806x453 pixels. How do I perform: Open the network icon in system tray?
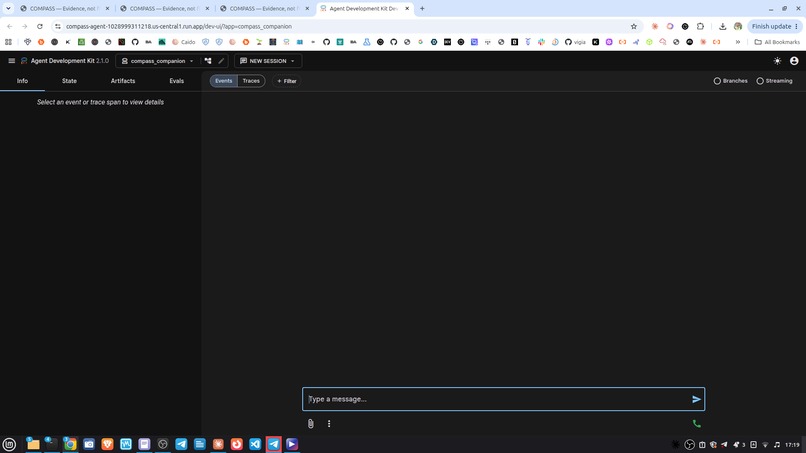[x=765, y=445]
